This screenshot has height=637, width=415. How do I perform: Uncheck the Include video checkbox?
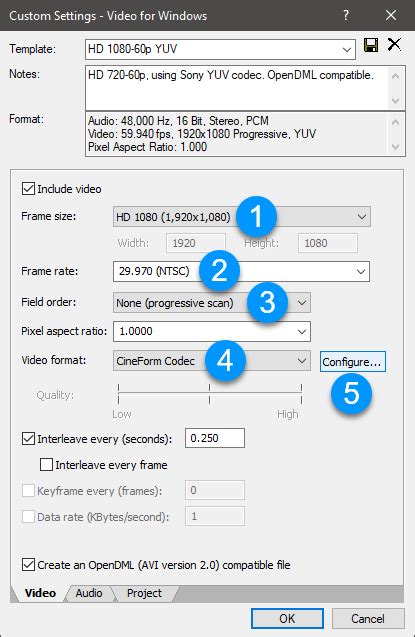coord(28,189)
